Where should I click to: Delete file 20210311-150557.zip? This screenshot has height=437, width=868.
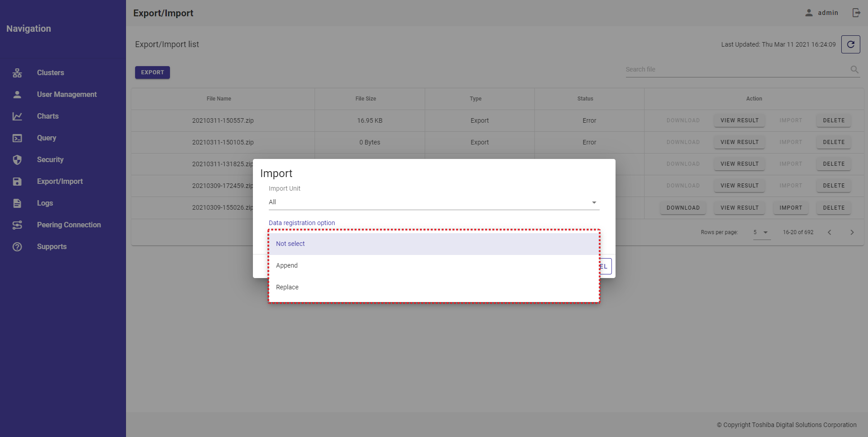(x=834, y=120)
